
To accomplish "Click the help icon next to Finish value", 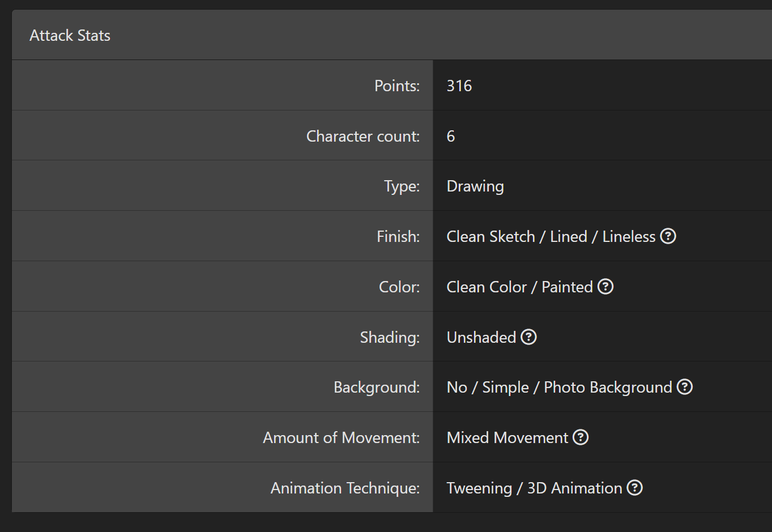I will click(668, 236).
